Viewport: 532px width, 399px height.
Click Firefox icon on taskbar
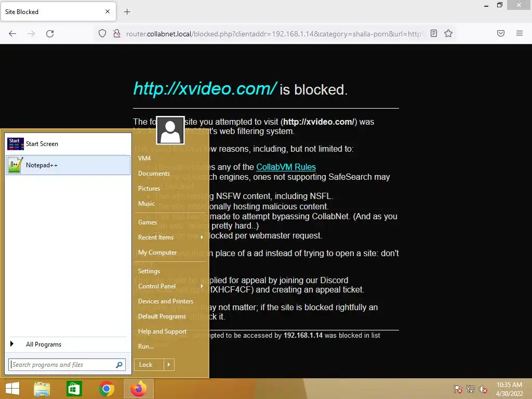[139, 389]
